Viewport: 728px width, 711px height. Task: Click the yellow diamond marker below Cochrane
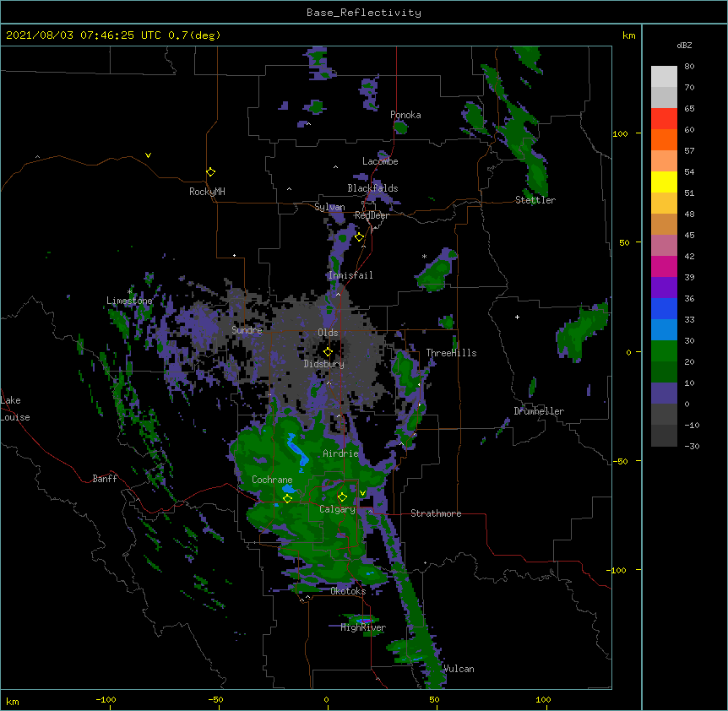coord(287,498)
